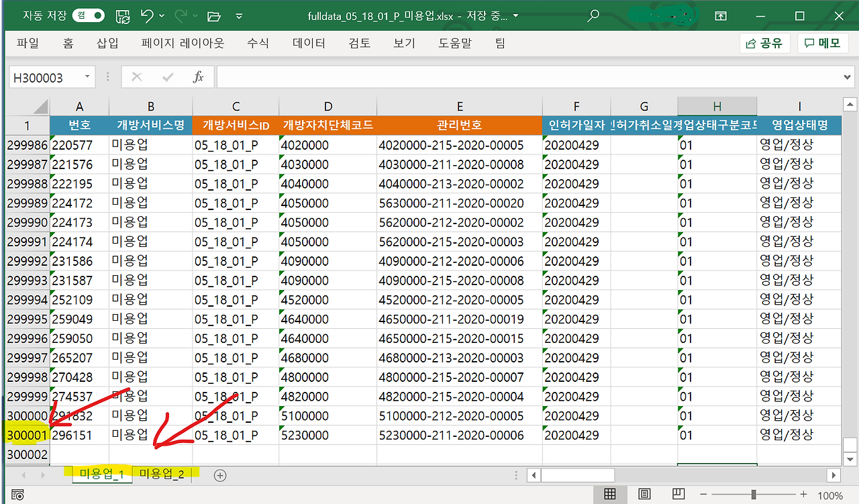Select column E header
859x504 pixels.
pos(460,106)
